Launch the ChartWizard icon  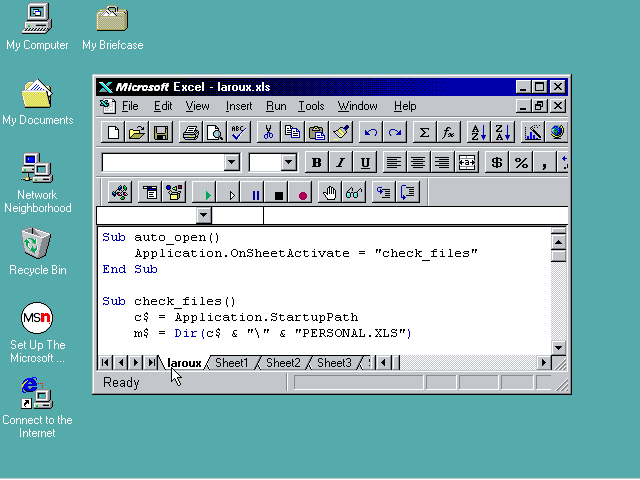pyautogui.click(x=533, y=132)
